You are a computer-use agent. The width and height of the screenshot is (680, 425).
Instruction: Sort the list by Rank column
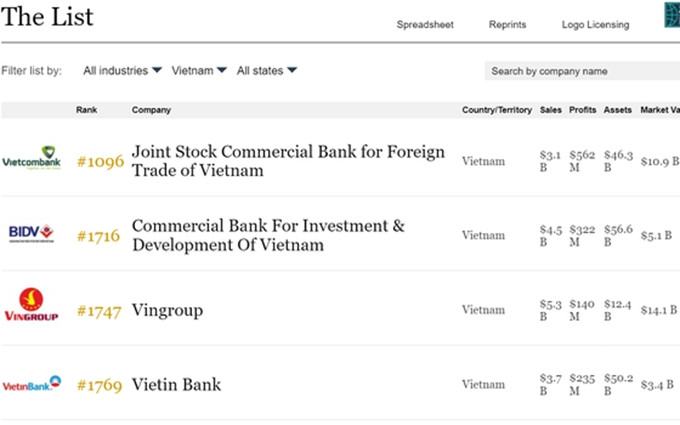(x=87, y=110)
